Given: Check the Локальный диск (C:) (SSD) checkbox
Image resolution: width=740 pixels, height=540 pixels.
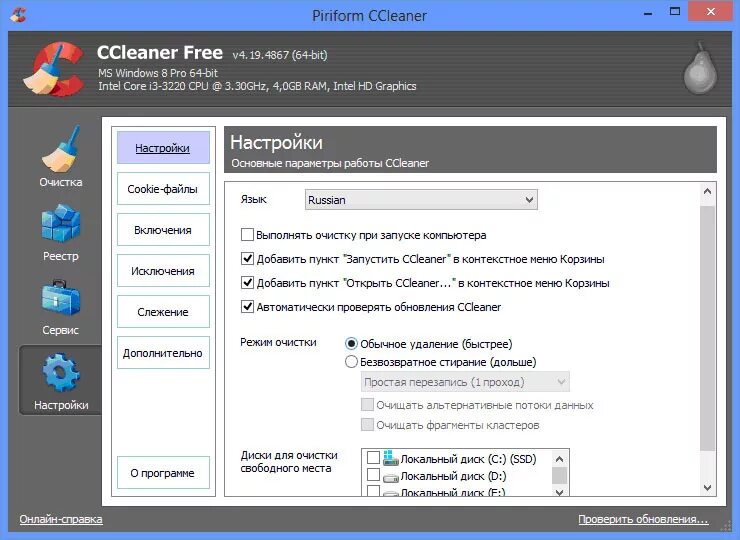Looking at the screenshot, I should [x=373, y=458].
